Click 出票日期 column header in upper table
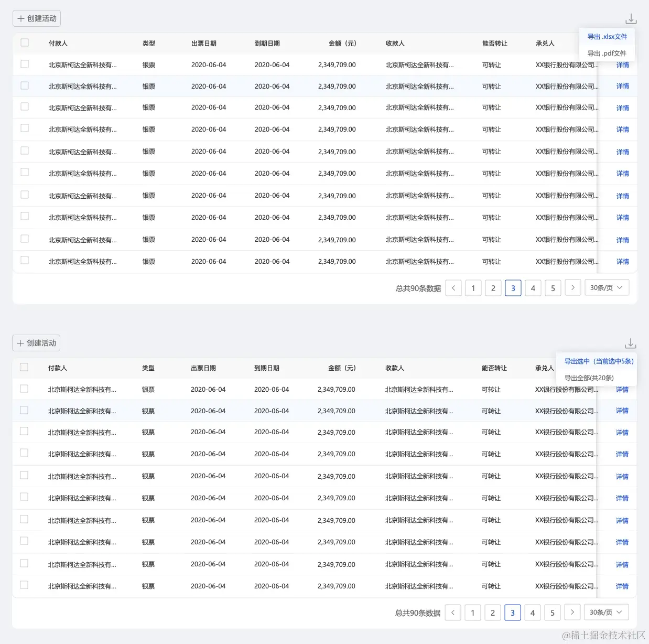 coord(204,44)
